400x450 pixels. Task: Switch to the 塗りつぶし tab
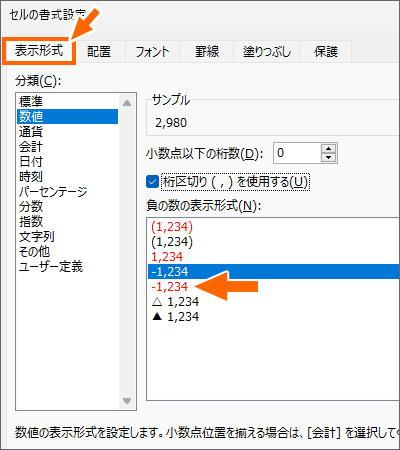click(x=267, y=52)
